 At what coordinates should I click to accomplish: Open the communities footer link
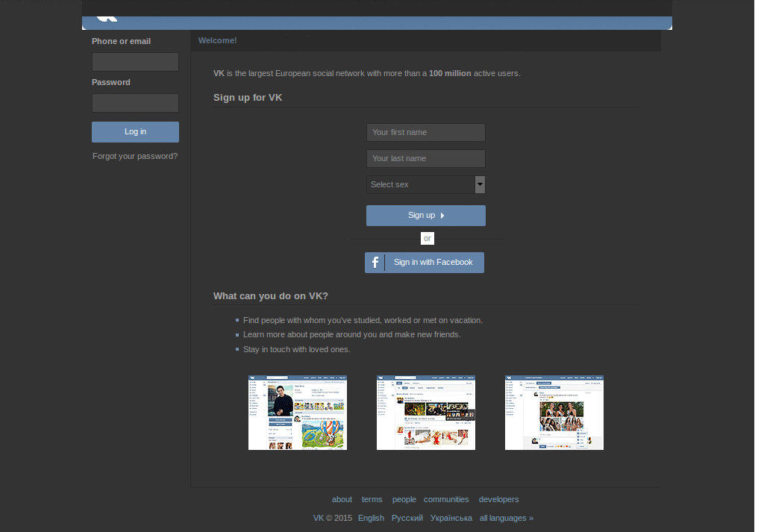coord(446,500)
